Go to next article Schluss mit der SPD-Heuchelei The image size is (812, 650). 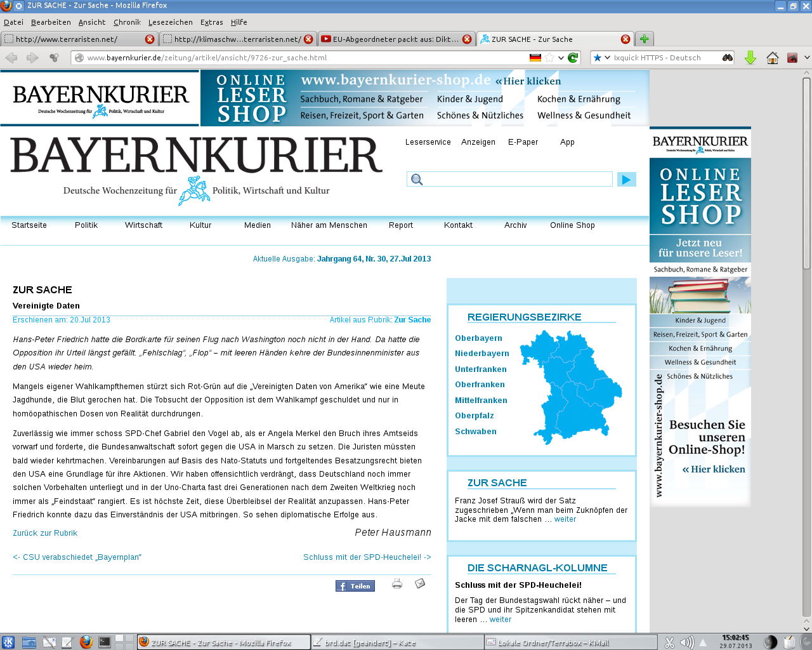click(x=367, y=557)
